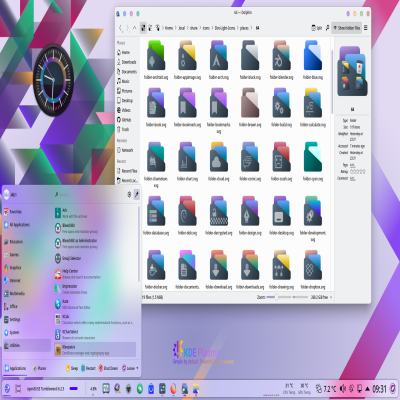Open the Dolphin hamburger menu

366,28
